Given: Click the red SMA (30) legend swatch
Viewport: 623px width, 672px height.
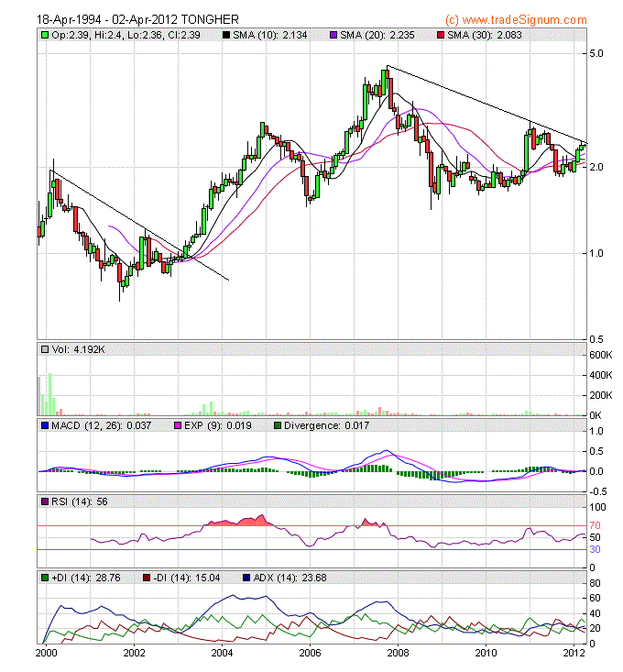Looking at the screenshot, I should (441, 35).
